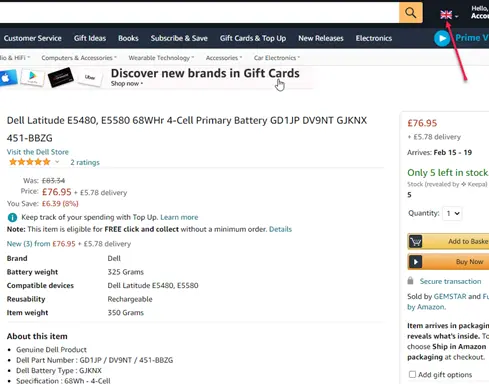The width and height of the screenshot is (489, 384).
Task: Expand the Computers & Accessories submenu
Action: coord(79,58)
